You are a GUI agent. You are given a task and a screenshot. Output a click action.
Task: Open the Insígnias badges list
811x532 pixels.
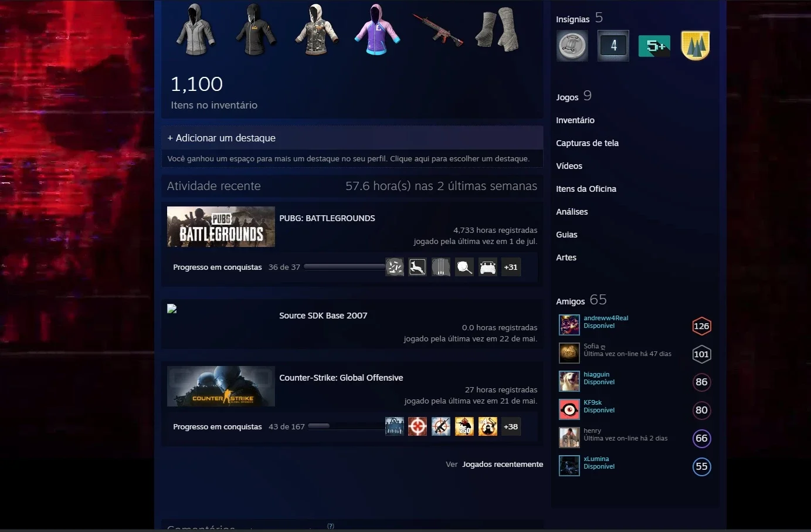click(573, 19)
